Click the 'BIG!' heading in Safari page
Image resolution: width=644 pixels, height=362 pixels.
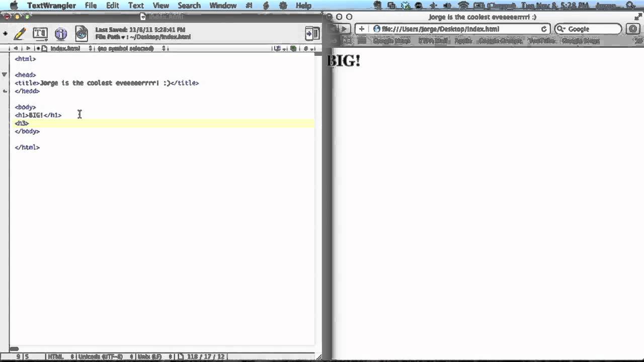[344, 61]
